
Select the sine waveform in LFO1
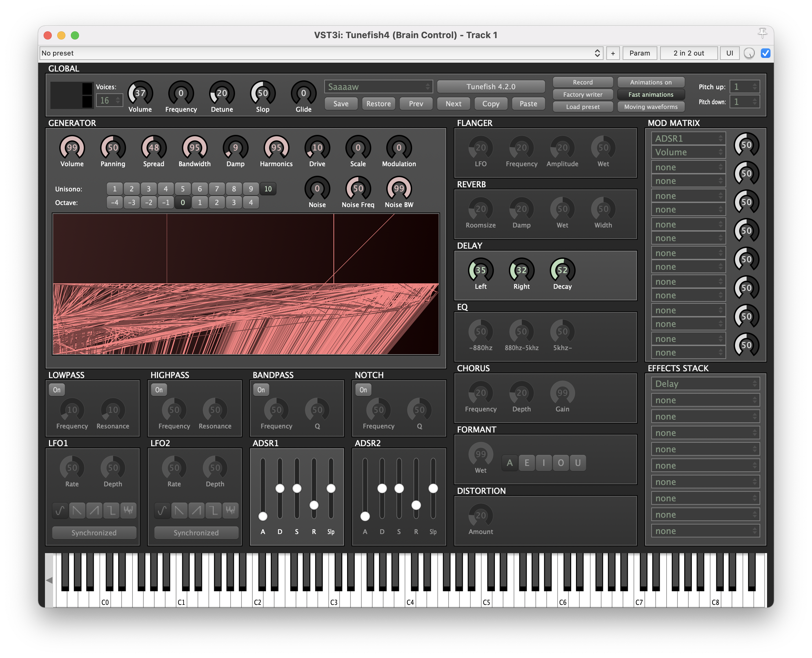coord(60,510)
